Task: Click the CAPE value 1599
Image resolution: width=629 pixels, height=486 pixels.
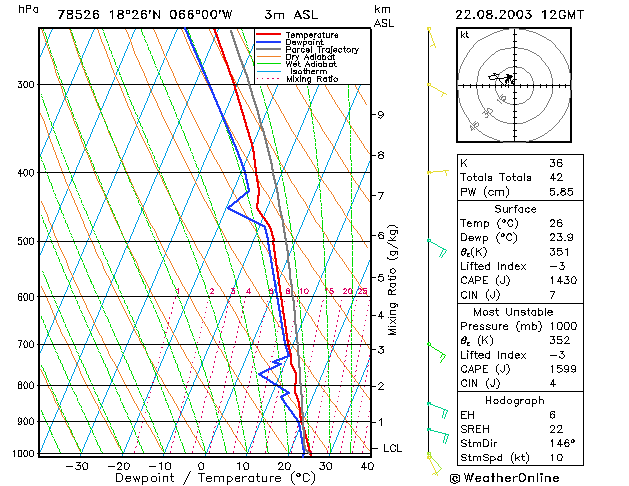Action: [563, 369]
